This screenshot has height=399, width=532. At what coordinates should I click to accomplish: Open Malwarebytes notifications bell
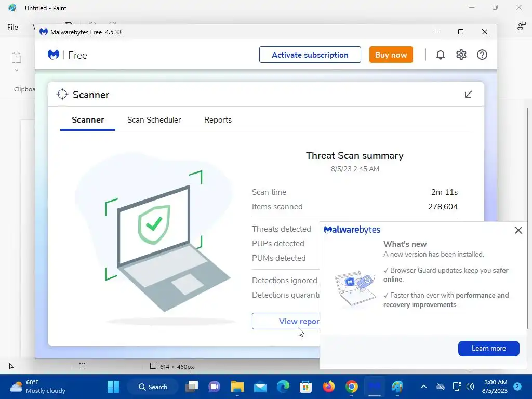(440, 55)
